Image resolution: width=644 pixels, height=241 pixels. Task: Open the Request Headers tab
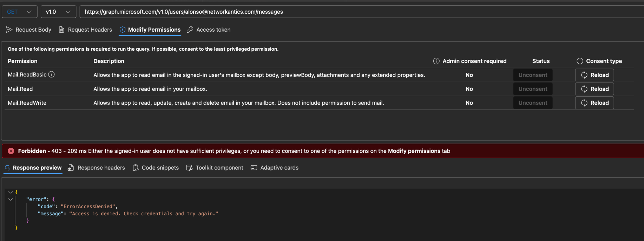tap(85, 30)
